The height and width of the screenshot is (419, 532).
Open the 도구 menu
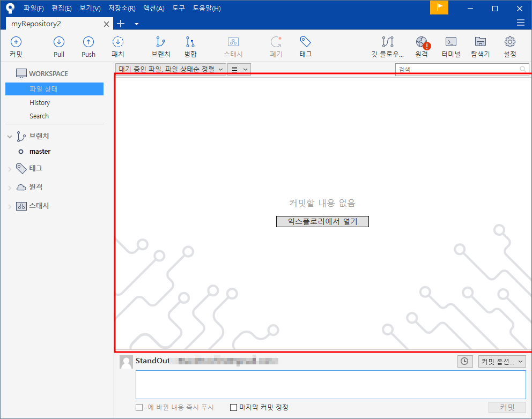[179, 8]
